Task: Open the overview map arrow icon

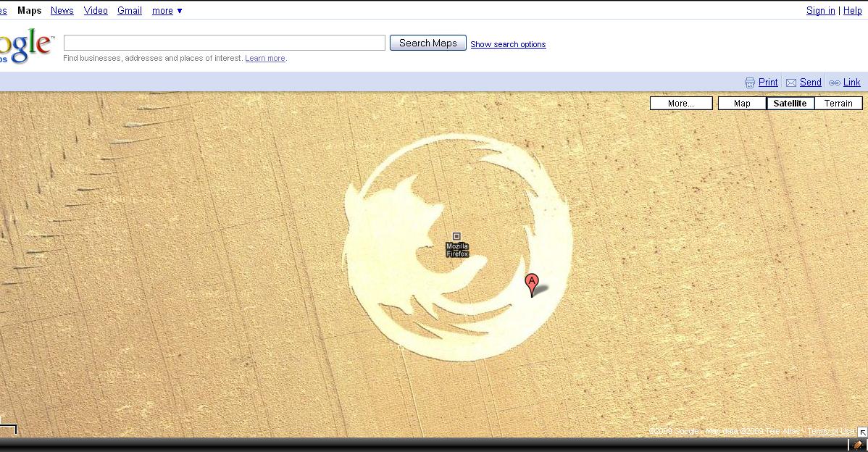Action: 862,432
